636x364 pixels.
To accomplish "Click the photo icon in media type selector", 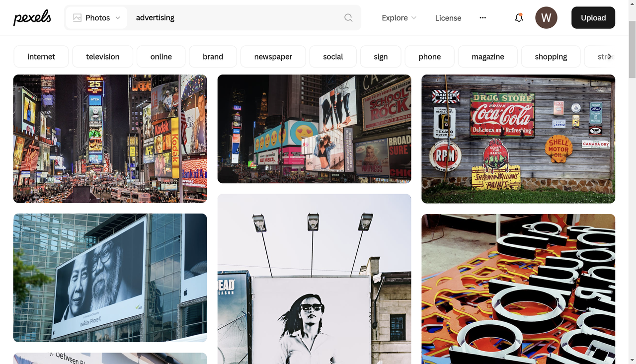I will tap(77, 17).
